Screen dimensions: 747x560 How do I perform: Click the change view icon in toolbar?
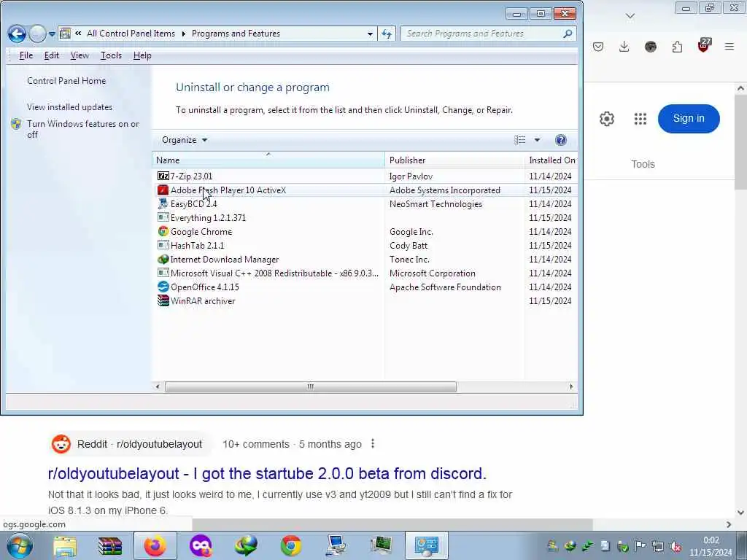519,140
